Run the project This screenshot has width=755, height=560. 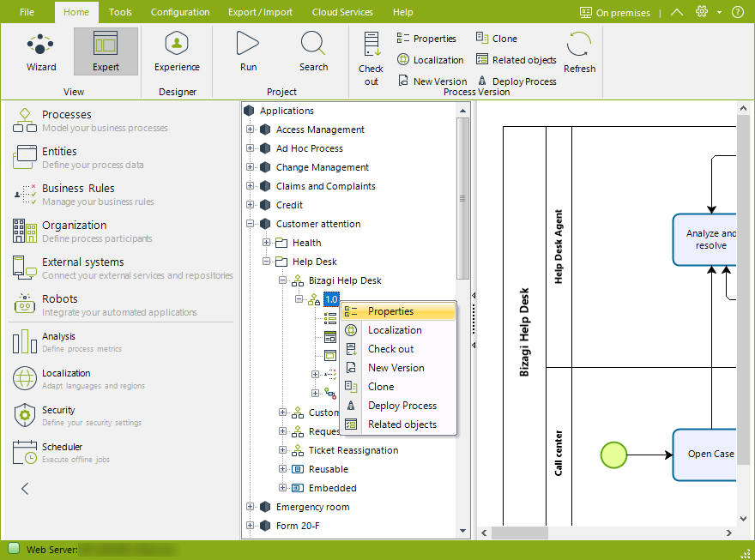click(248, 52)
